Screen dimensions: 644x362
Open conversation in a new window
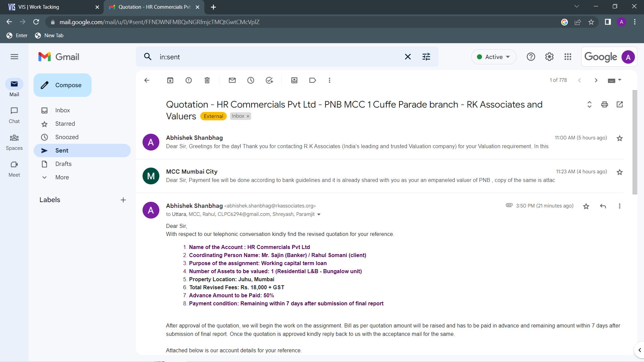[x=620, y=104]
